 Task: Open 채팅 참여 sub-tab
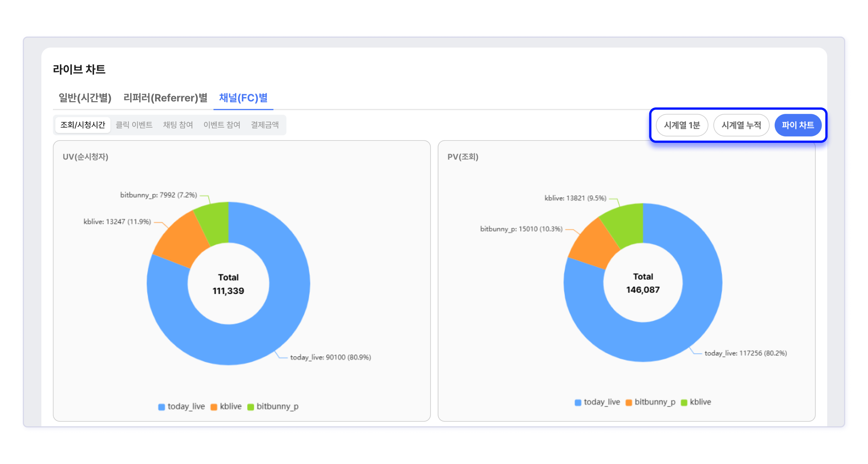[178, 125]
